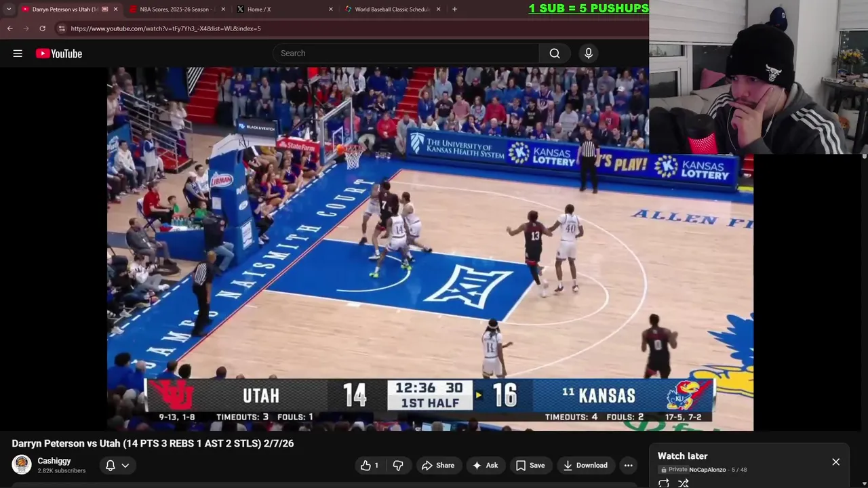Close the World Baseball Classic tab

point(439,9)
